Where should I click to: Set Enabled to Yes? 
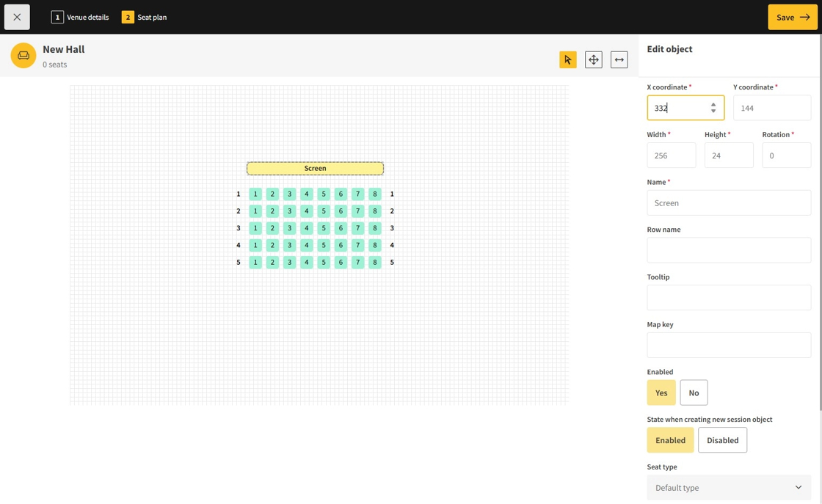(661, 392)
